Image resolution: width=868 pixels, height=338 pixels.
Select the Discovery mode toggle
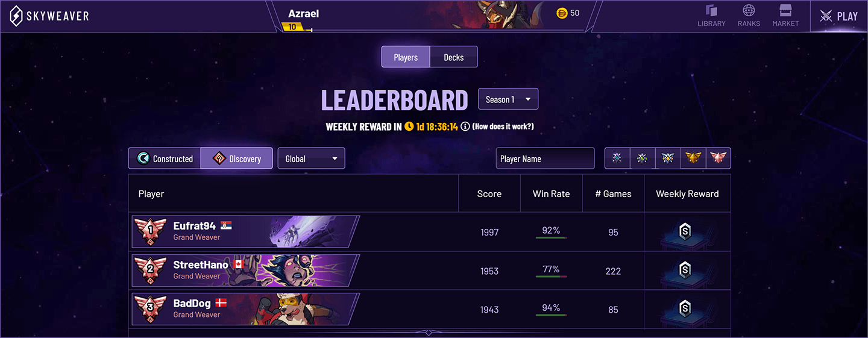[x=236, y=158]
